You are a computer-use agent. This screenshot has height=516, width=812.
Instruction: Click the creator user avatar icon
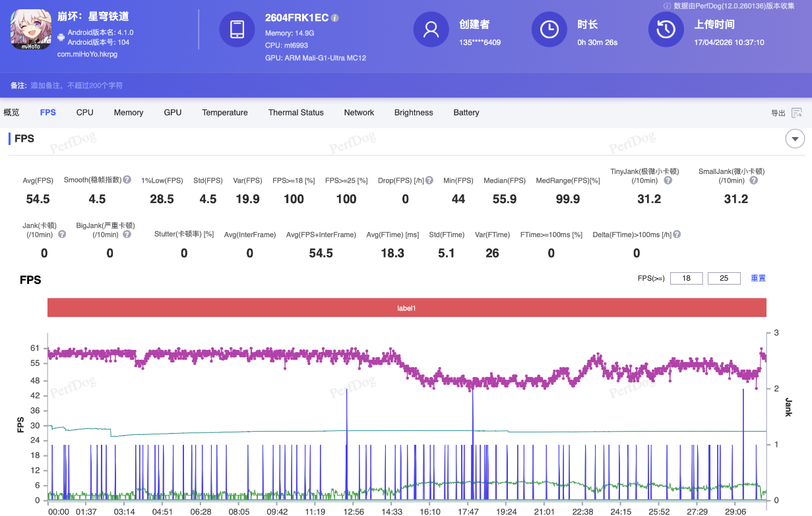[431, 30]
